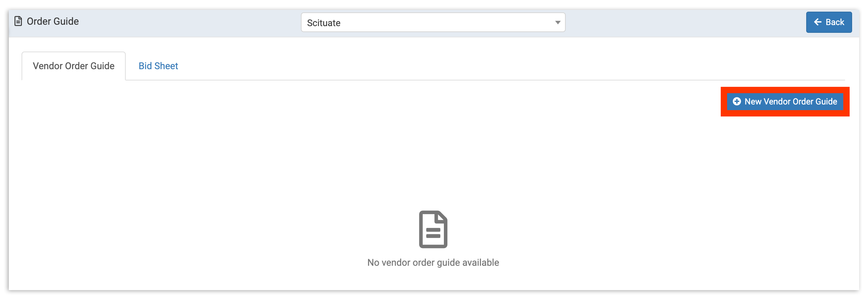Click the 'New Vendor Order Guide' label text
Viewport: 868px width, 300px height.
tap(791, 102)
